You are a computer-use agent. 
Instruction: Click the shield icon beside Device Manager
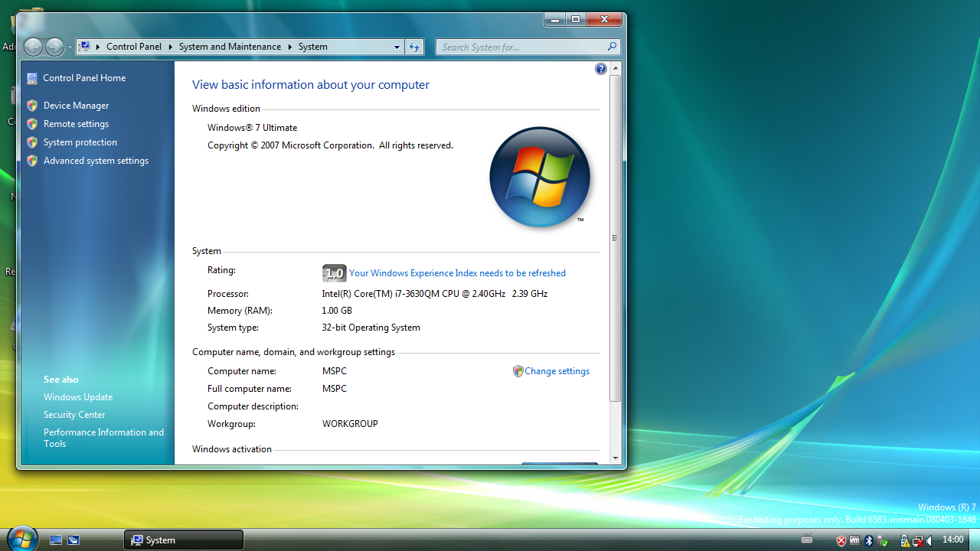32,106
